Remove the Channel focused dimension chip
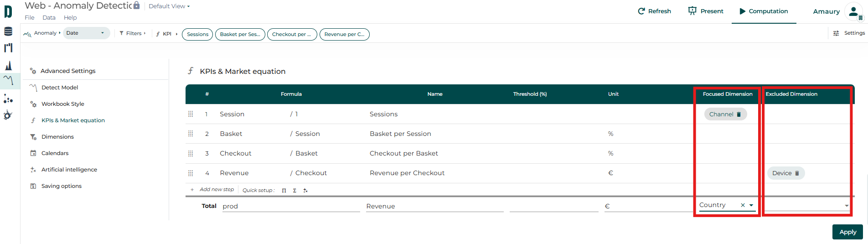This screenshot has height=244, width=868. (739, 114)
